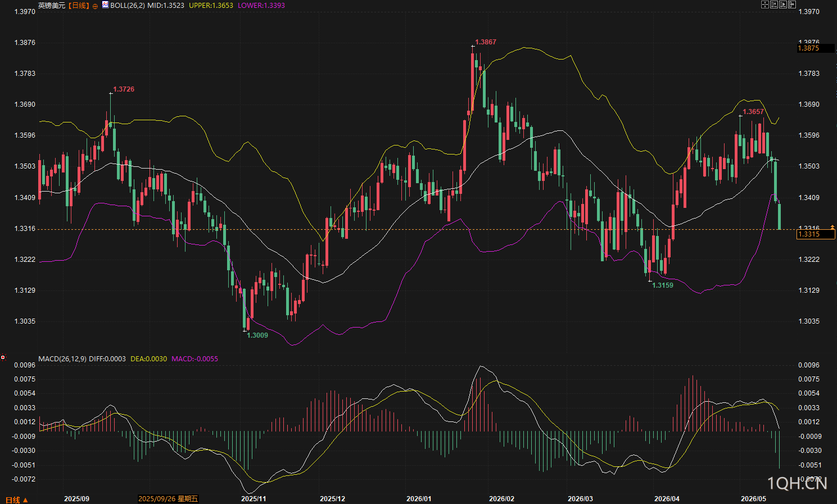Image resolution: width=837 pixels, height=504 pixels.
Task: Click the yellow UPPER:1.3653 band legend
Action: (x=211, y=5)
